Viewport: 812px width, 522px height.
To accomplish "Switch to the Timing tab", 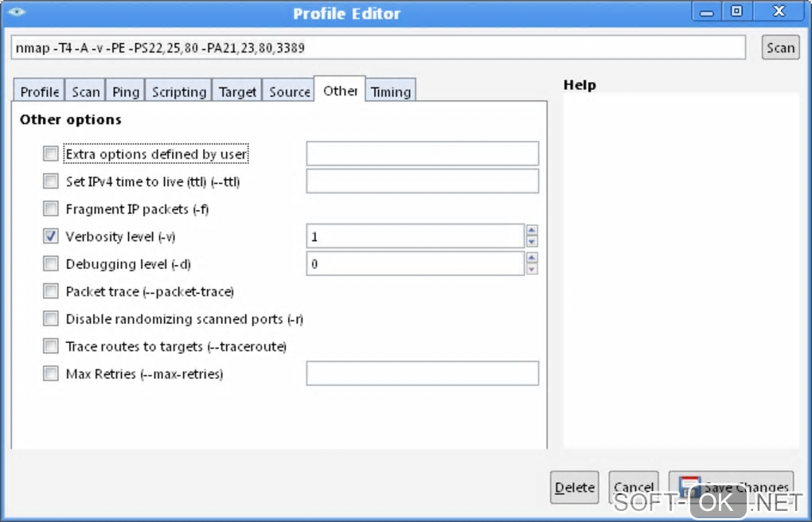I will pyautogui.click(x=390, y=92).
